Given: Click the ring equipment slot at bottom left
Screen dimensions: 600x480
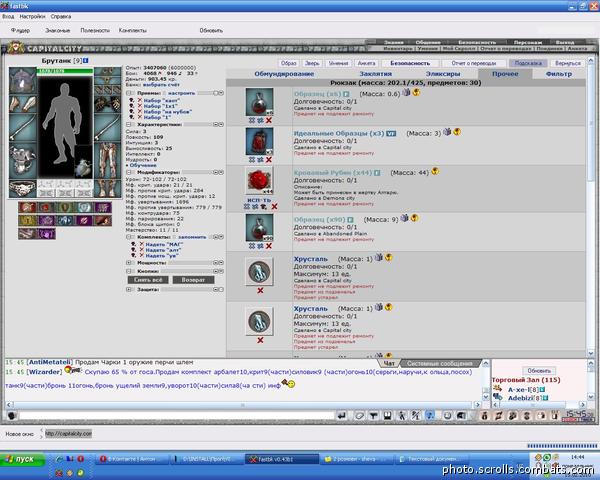Looking at the screenshot, I should point(23,188).
